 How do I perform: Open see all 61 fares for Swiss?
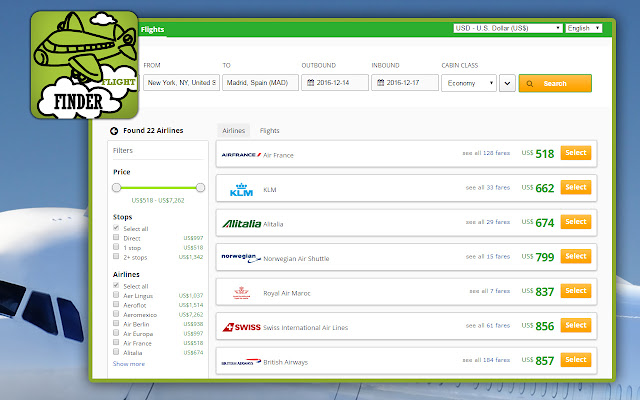(x=488, y=326)
